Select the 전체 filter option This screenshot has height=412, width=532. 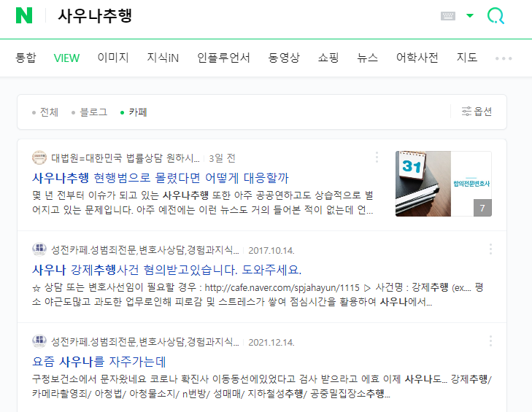coord(45,112)
